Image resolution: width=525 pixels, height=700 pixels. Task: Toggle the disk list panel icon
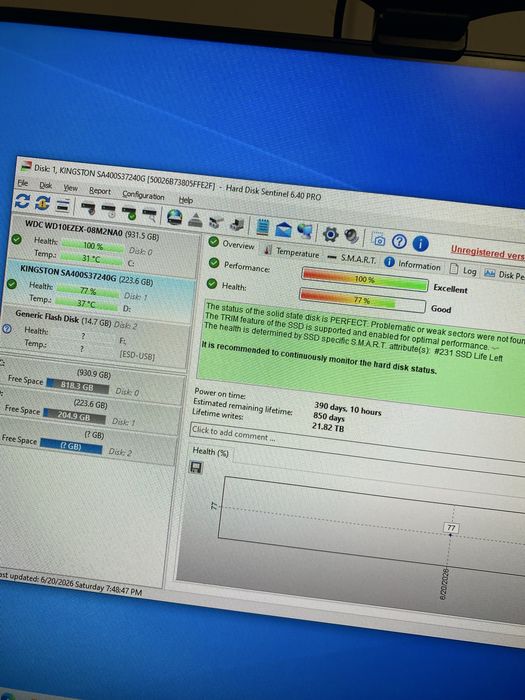(x=63, y=205)
